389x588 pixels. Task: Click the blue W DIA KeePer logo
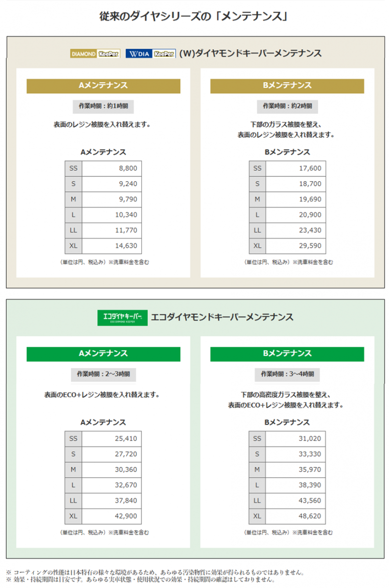pos(151,53)
